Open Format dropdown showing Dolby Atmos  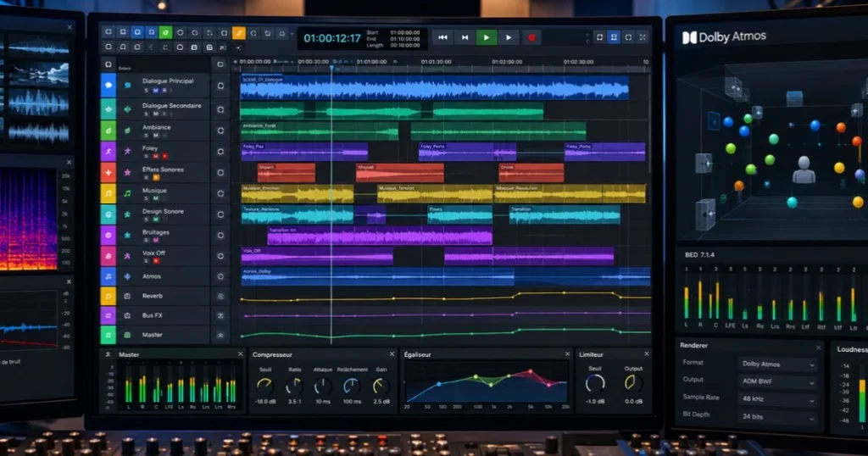(778, 364)
